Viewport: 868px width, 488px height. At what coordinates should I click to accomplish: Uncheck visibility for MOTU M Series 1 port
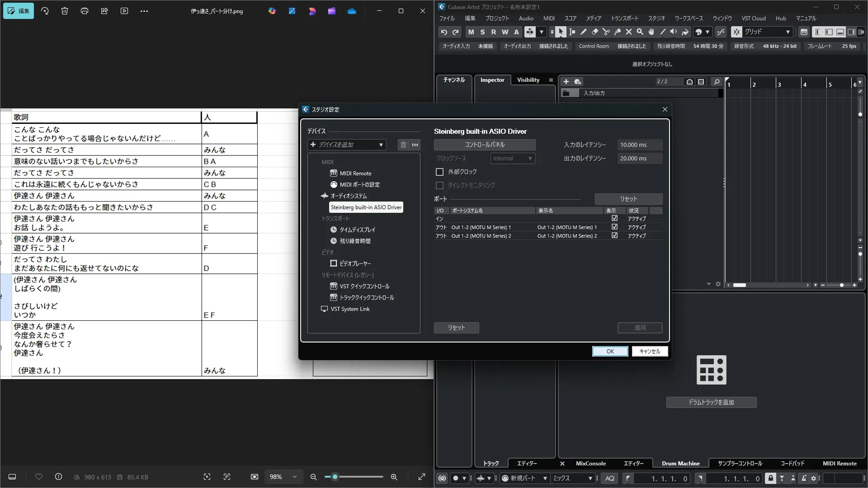click(614, 227)
